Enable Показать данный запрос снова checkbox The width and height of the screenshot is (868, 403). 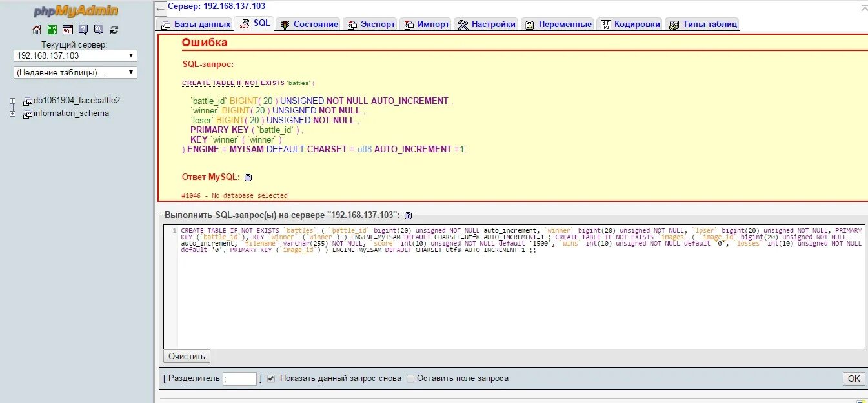[271, 378]
